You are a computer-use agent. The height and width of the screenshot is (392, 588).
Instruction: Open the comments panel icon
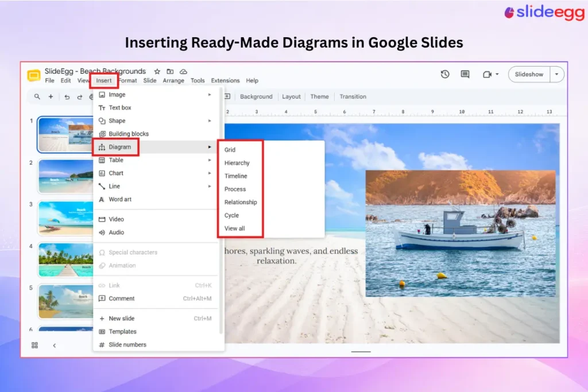click(x=465, y=74)
